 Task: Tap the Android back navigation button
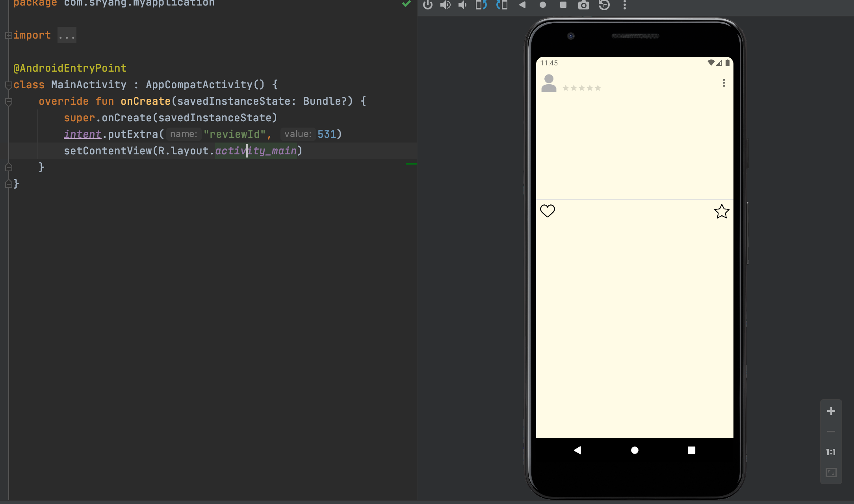(577, 450)
